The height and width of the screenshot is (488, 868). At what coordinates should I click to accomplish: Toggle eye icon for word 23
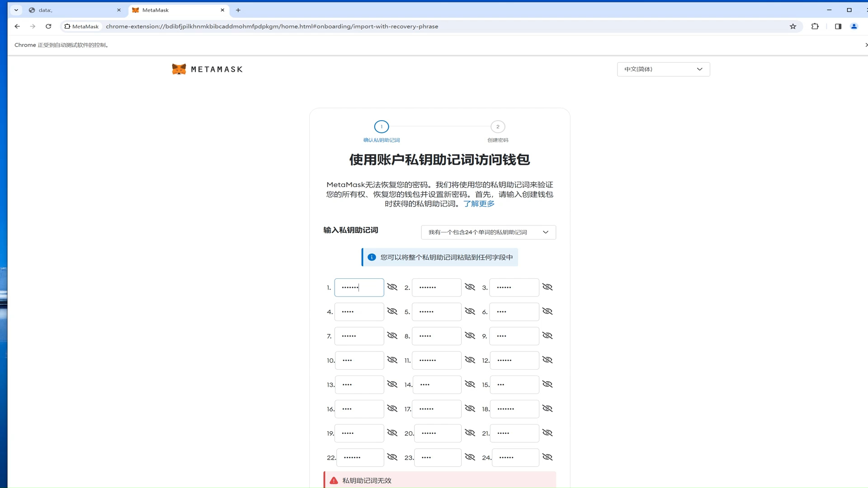[x=470, y=457]
